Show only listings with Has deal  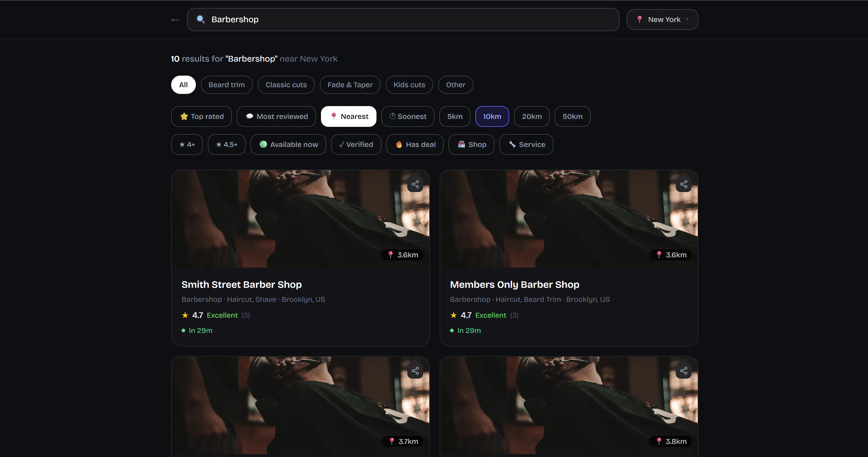[x=415, y=145]
